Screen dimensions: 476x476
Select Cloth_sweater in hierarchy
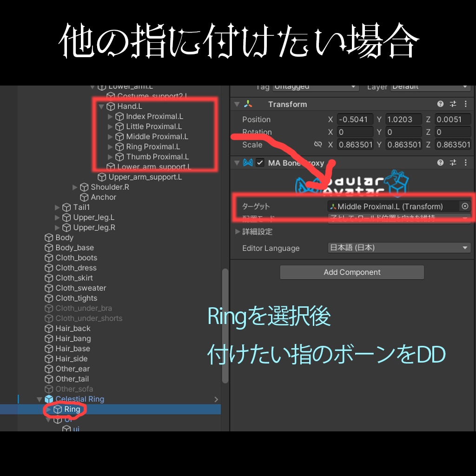pos(81,288)
